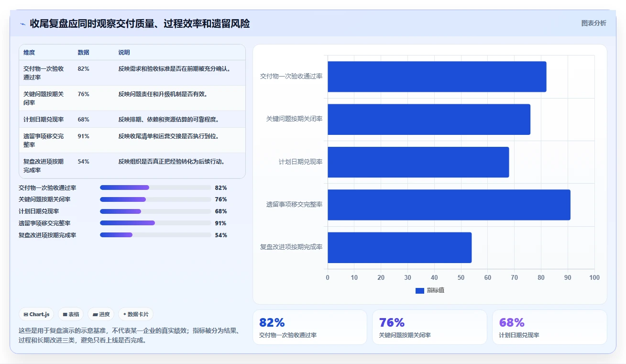
Task: Click the 54% value beside the progress bar
Action: click(x=221, y=235)
